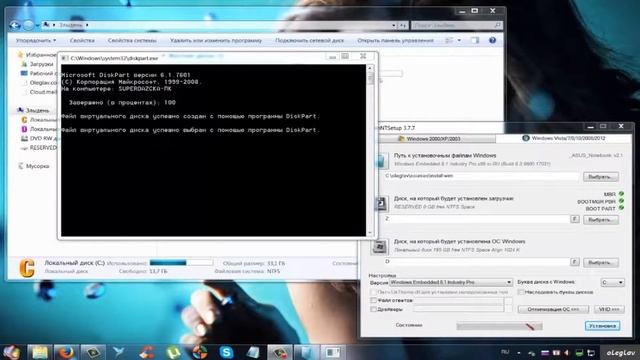640x360 pixels.
Task: Open the Упорядочить menu
Action: coord(36,40)
